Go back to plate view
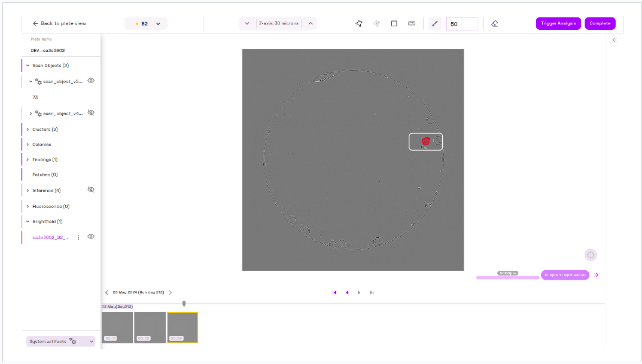Screen dimensions: 642x364 tap(59, 23)
